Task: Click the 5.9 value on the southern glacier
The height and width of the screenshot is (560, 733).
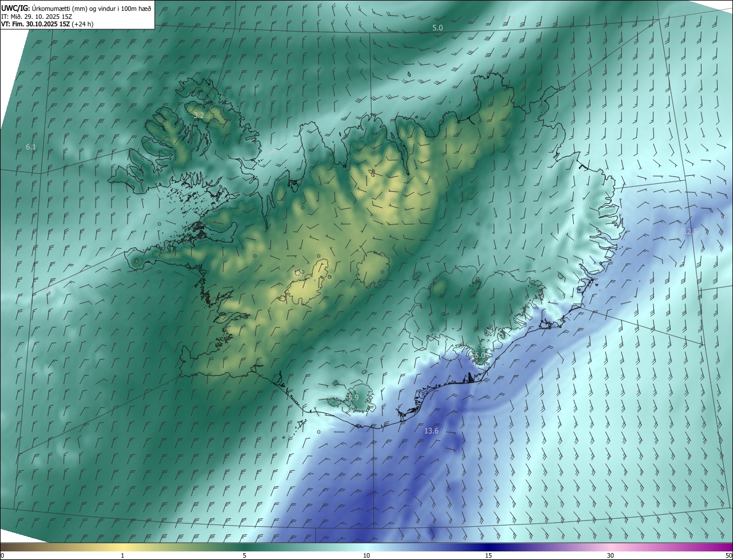Action: click(x=353, y=397)
